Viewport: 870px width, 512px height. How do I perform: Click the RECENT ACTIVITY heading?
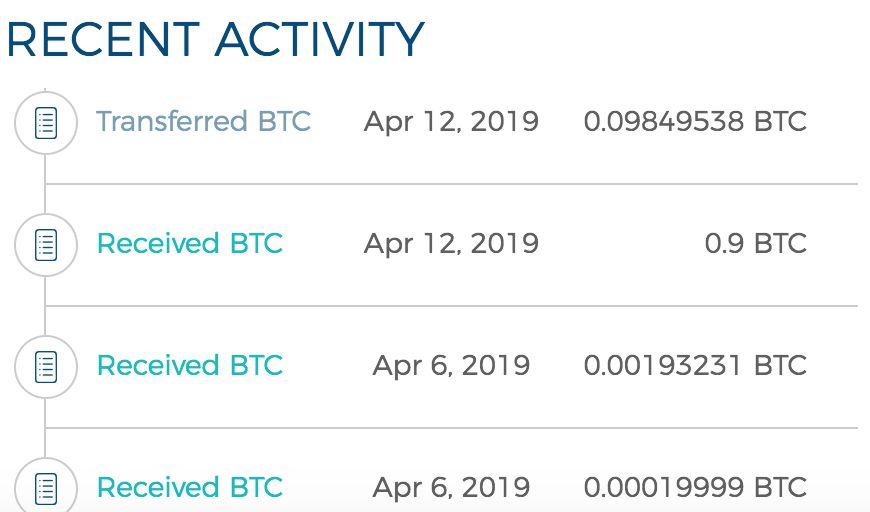tap(215, 40)
